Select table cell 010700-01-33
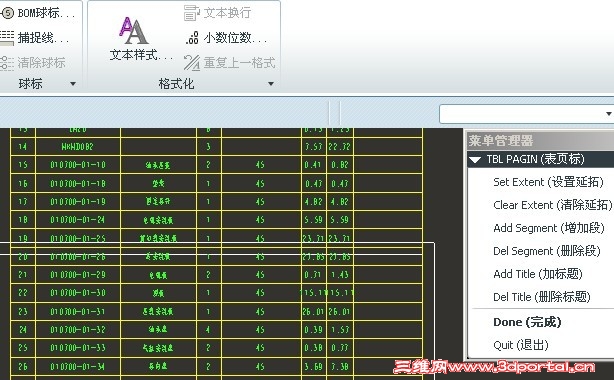 78,348
